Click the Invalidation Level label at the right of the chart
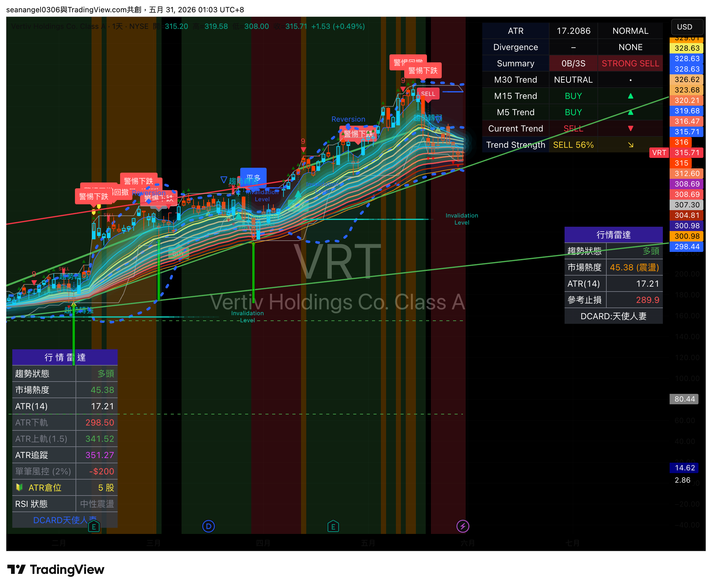The image size is (712, 588). click(x=461, y=219)
